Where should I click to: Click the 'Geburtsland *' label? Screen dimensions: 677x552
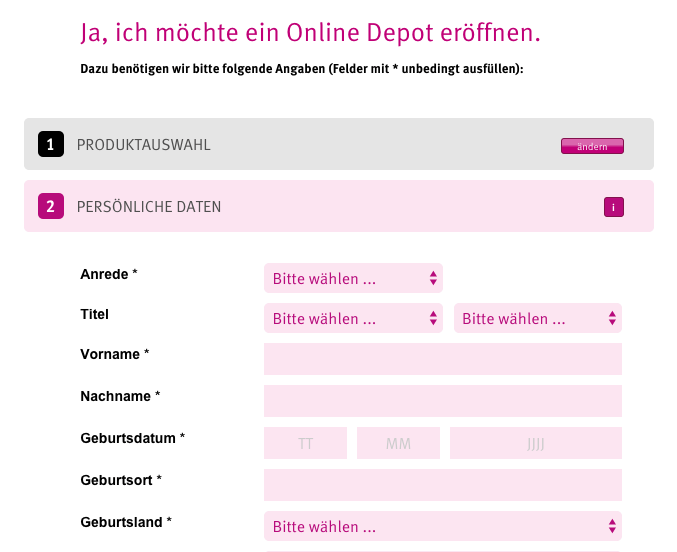point(126,522)
